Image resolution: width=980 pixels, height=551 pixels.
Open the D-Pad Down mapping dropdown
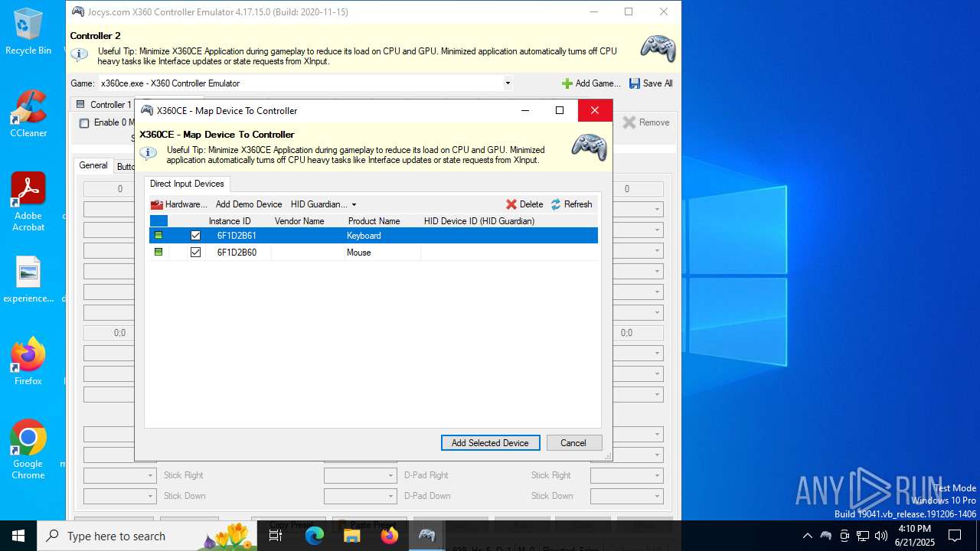360,496
